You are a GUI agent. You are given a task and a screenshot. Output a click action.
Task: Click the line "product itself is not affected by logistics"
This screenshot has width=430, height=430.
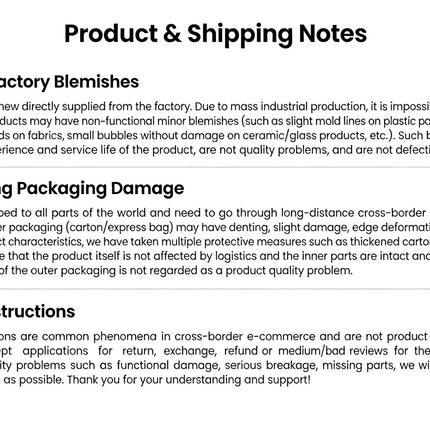pos(215,256)
